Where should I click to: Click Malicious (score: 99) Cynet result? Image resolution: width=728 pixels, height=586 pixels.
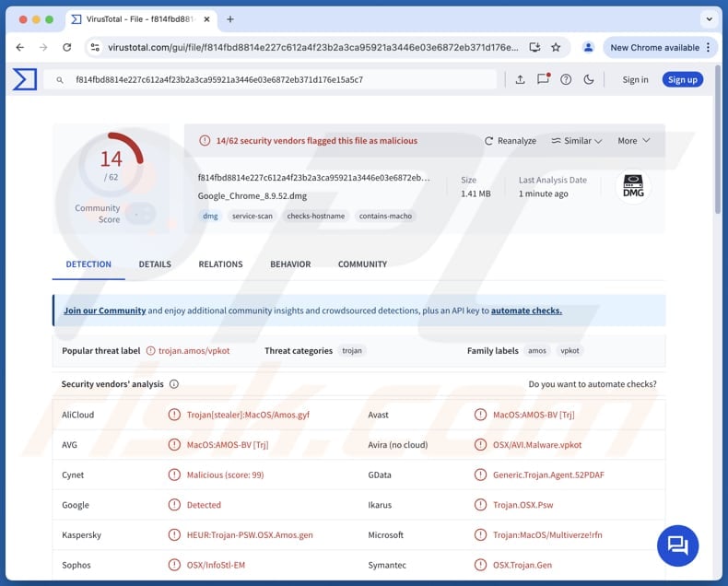[x=225, y=475]
